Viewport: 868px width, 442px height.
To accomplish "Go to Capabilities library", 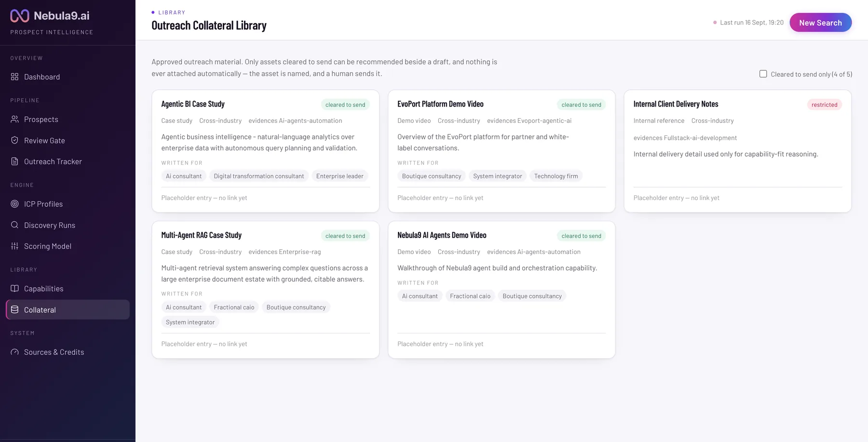I will tap(68, 288).
